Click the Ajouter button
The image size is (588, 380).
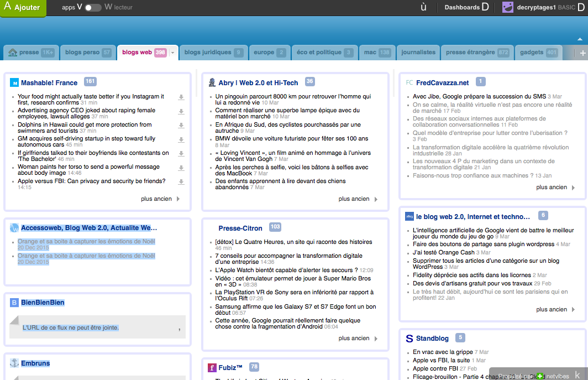coord(23,8)
